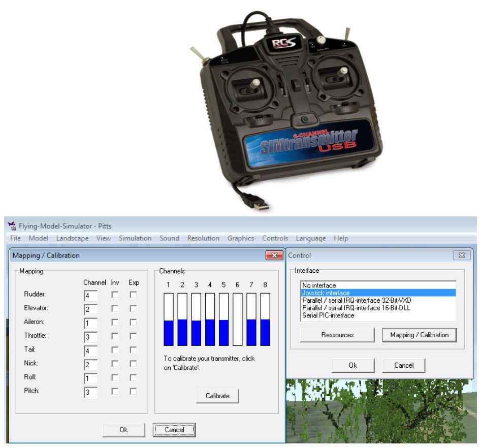The height and width of the screenshot is (448, 481).
Task: Enable Inv checkbox for Tail
Action: tap(115, 350)
